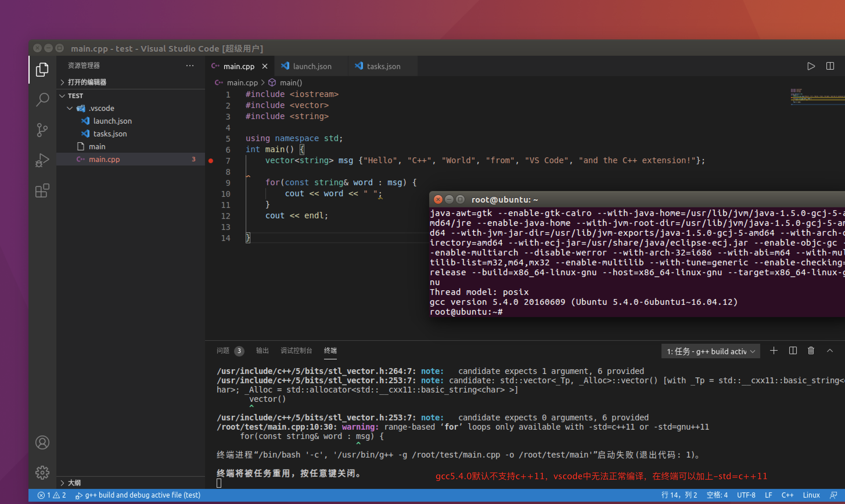Open tasks.json in the file tree
The height and width of the screenshot is (504, 845).
click(131, 134)
